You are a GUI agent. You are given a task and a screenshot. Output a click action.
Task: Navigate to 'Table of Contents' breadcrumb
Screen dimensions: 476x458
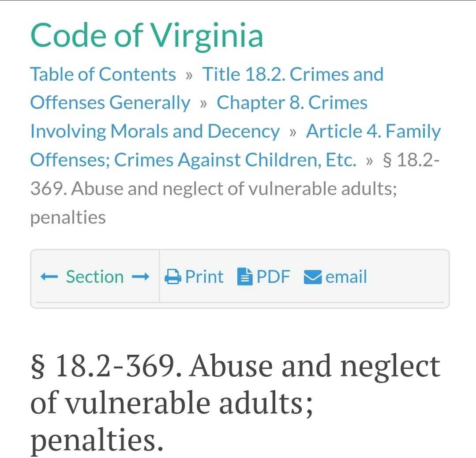[103, 74]
